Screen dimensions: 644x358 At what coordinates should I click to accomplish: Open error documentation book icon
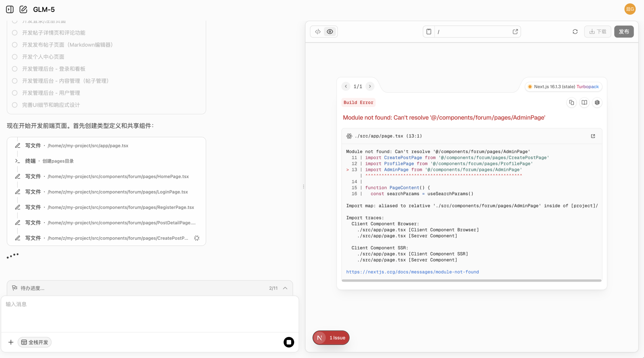pyautogui.click(x=584, y=103)
